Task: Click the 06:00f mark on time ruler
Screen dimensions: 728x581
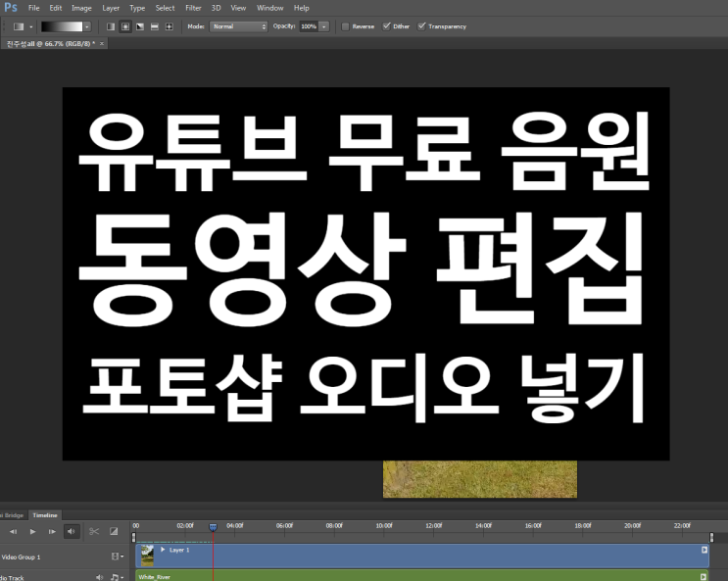Action: [x=284, y=526]
